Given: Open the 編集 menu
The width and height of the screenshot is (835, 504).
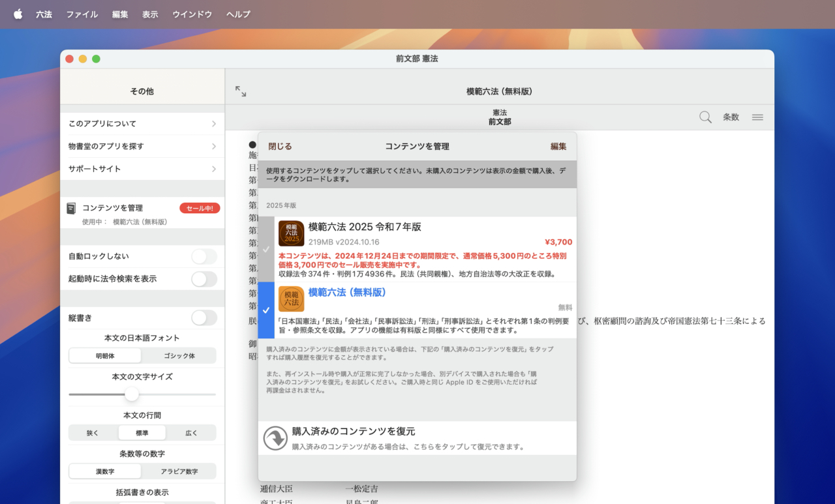Looking at the screenshot, I should [120, 14].
